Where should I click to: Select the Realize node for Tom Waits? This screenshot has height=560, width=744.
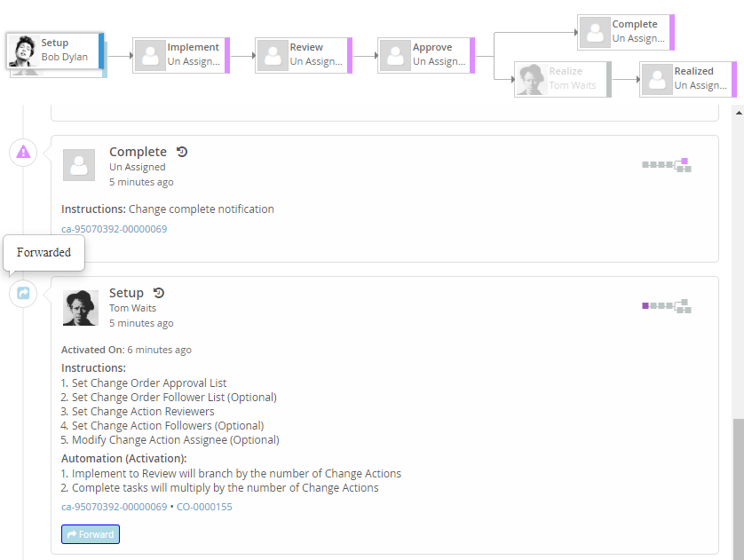pos(562,79)
